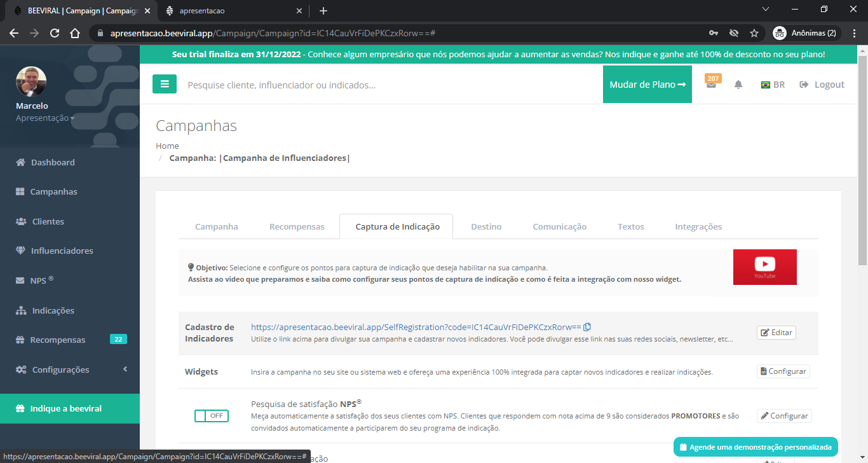The image size is (868, 463).
Task: Click Logout in the top bar
Action: [x=822, y=85]
